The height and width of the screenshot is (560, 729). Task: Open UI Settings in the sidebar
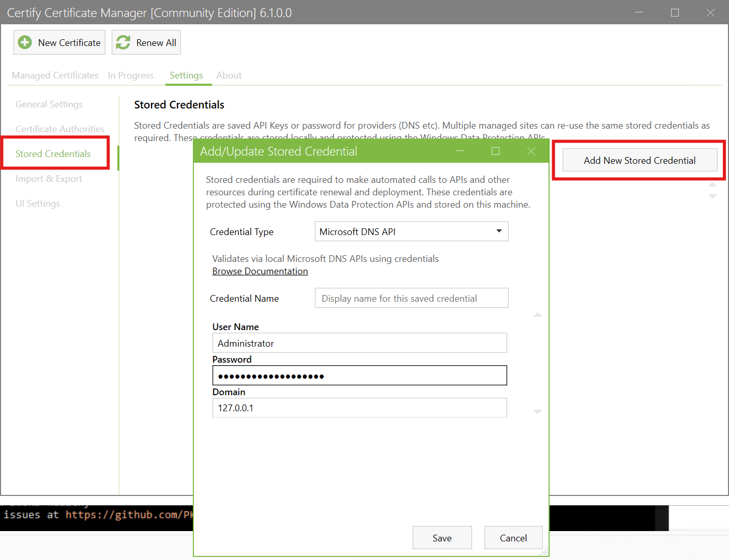pyautogui.click(x=38, y=204)
